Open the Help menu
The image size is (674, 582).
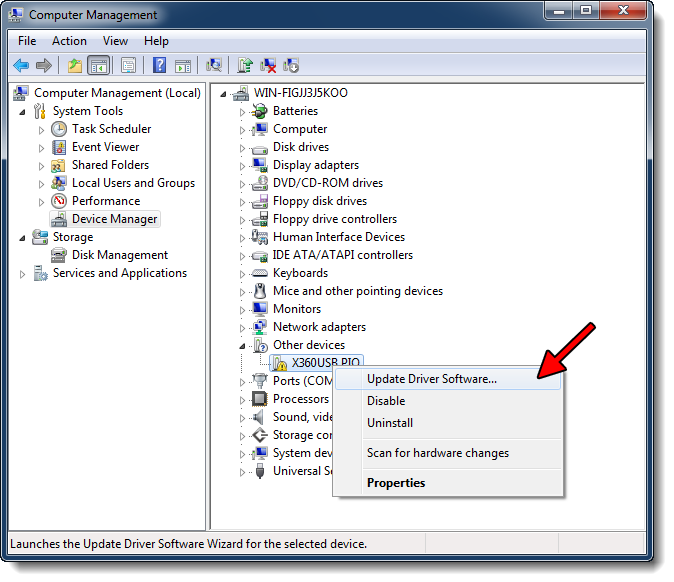click(x=156, y=41)
